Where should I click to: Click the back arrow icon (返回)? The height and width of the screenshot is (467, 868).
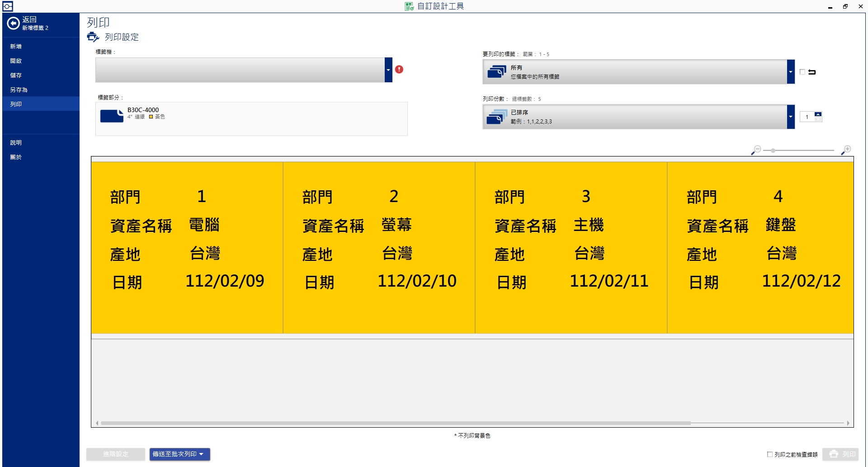click(x=14, y=23)
